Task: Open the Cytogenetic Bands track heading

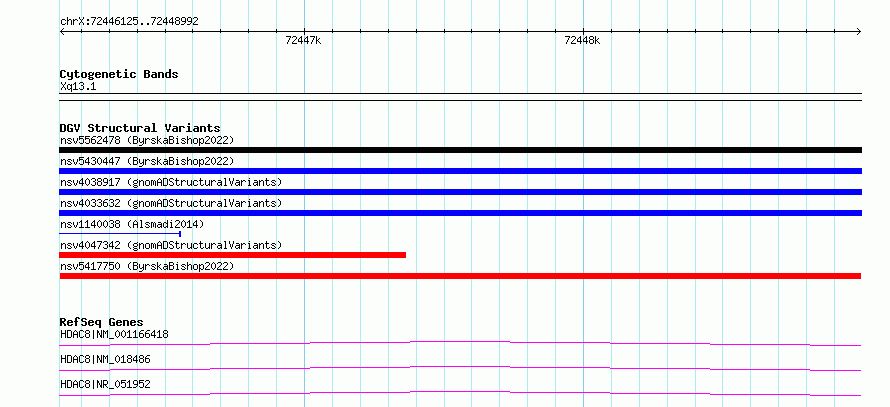Action: coord(119,74)
